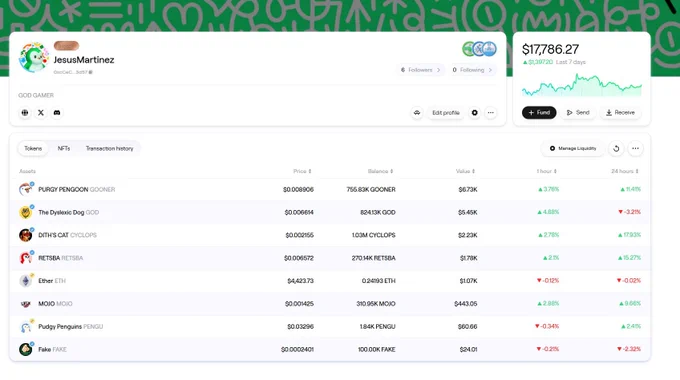Click the portfolio value chart
Image resolution: width=680 pixels, height=380 pixels.
point(582,85)
